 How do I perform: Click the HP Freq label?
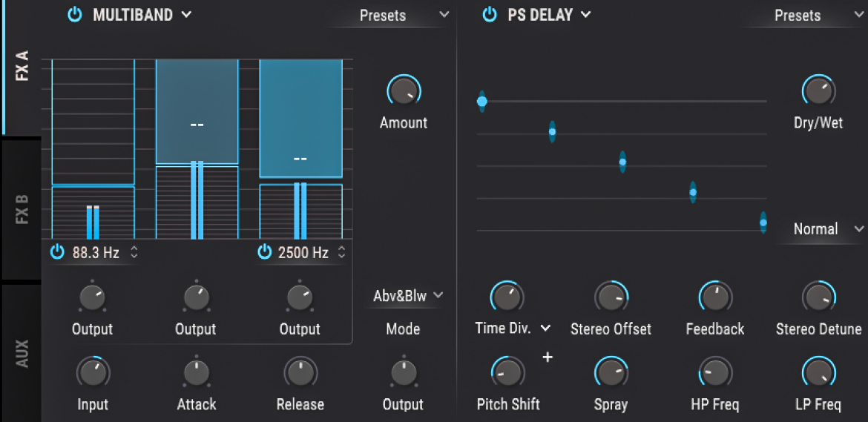tap(715, 404)
